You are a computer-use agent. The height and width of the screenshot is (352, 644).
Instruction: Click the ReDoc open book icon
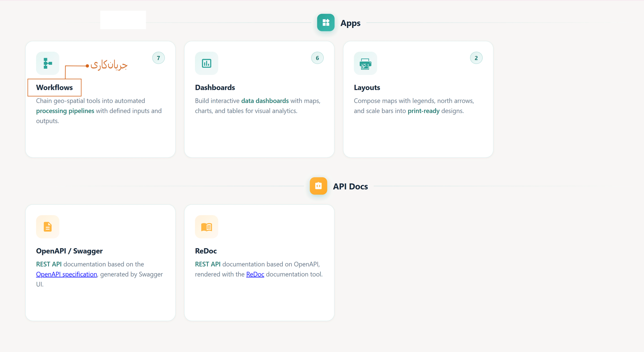pos(206,227)
